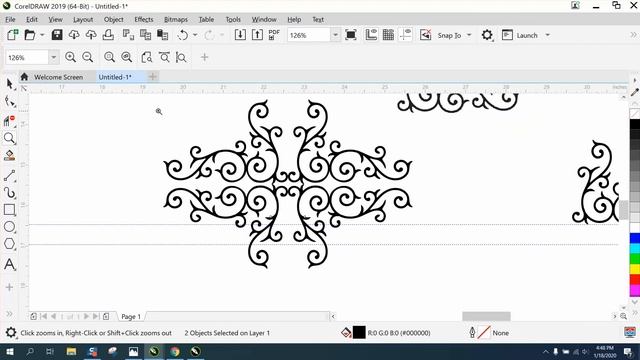Expand property bar zoom level dropdown
This screenshot has height=360, width=640.
53,58
